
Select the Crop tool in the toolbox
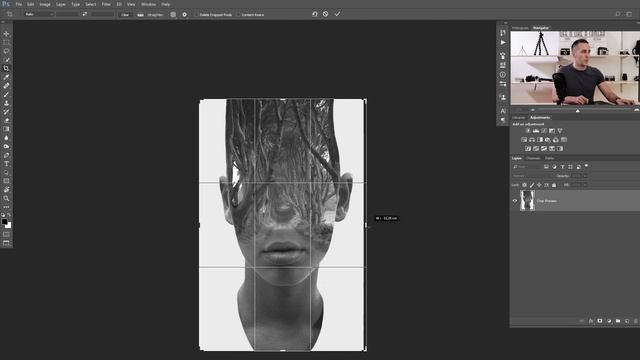click(x=6, y=68)
